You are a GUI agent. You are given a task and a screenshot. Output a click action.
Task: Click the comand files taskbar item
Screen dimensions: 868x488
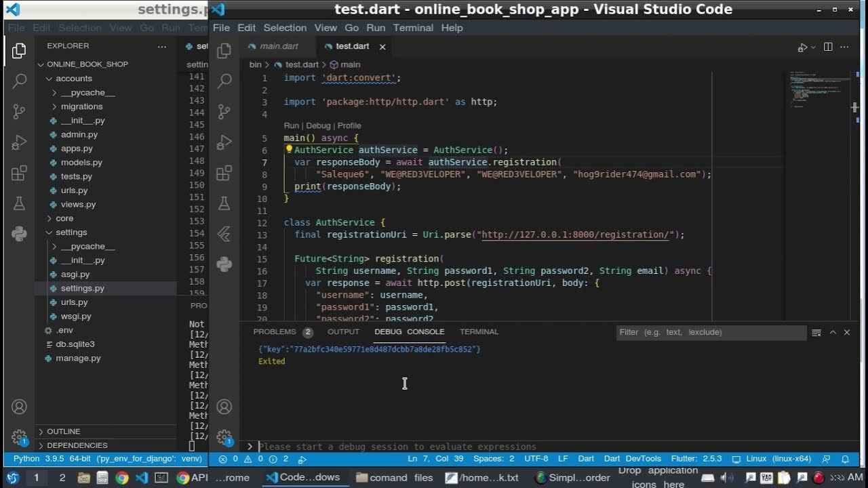pyautogui.click(x=395, y=478)
